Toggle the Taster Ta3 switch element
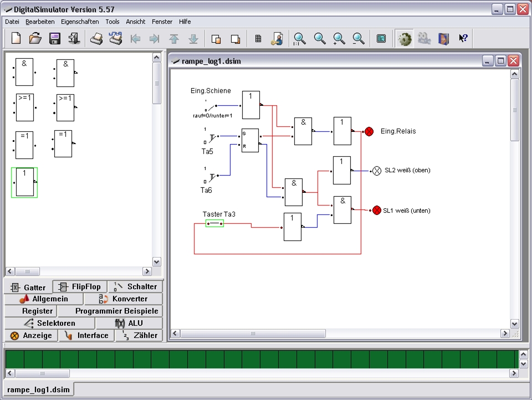532x400 pixels. pos(214,223)
